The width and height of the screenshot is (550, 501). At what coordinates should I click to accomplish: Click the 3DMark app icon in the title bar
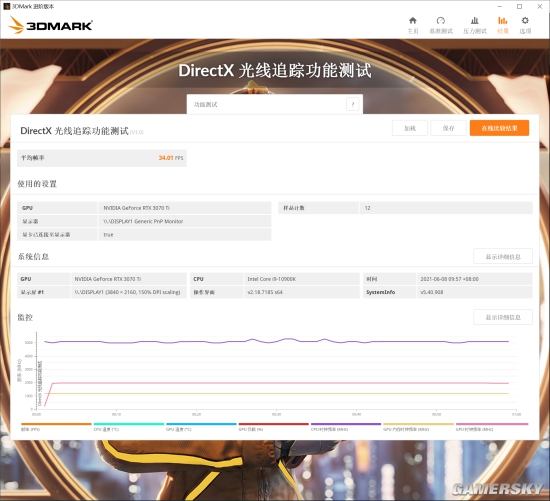(6, 6)
